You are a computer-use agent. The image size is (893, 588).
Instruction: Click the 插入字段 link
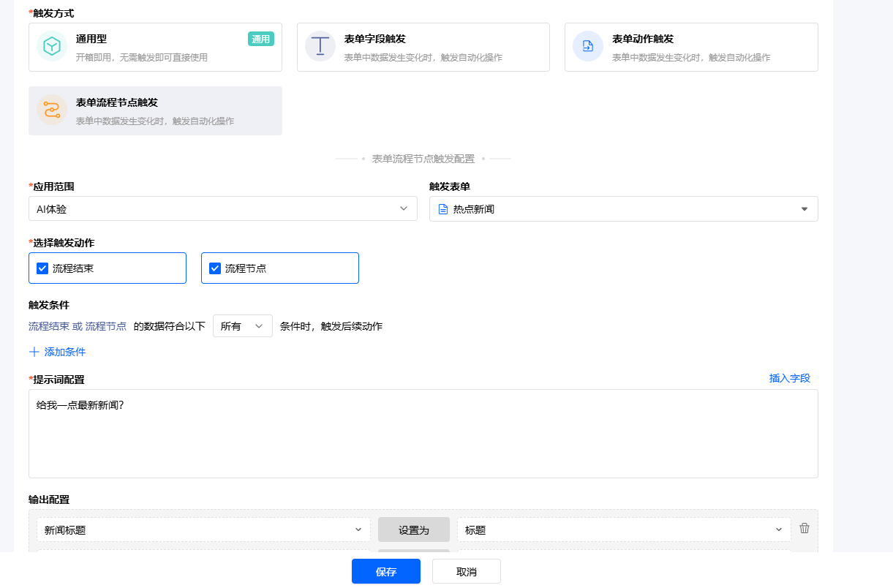coord(790,378)
